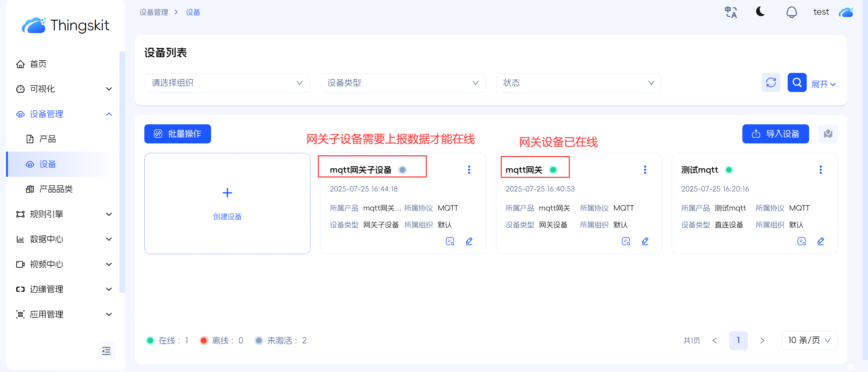Click the 创建设备 card
This screenshot has height=372, width=868.
227,203
